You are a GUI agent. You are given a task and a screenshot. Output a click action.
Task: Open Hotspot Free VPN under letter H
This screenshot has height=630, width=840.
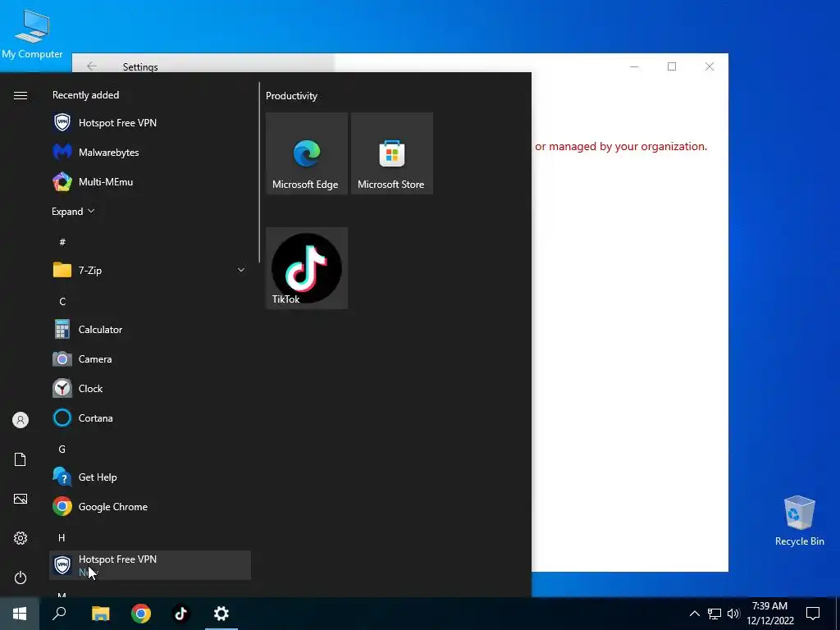(x=150, y=565)
